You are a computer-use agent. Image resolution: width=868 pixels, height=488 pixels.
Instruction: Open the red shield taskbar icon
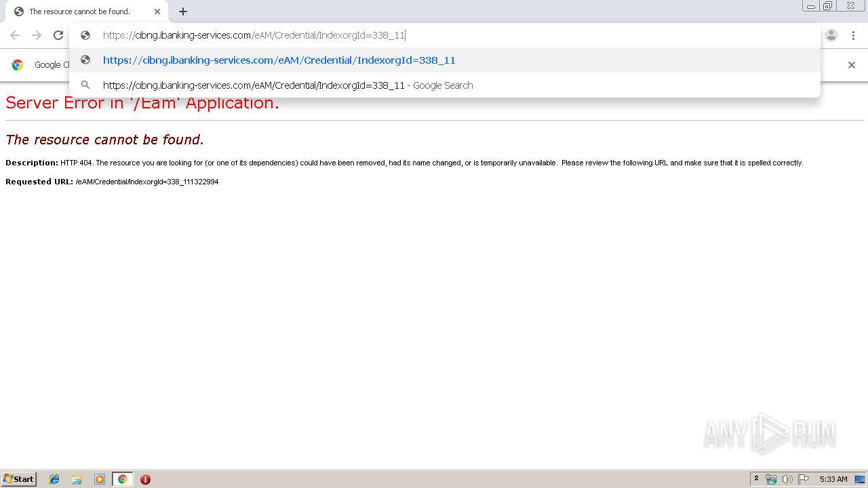click(145, 479)
